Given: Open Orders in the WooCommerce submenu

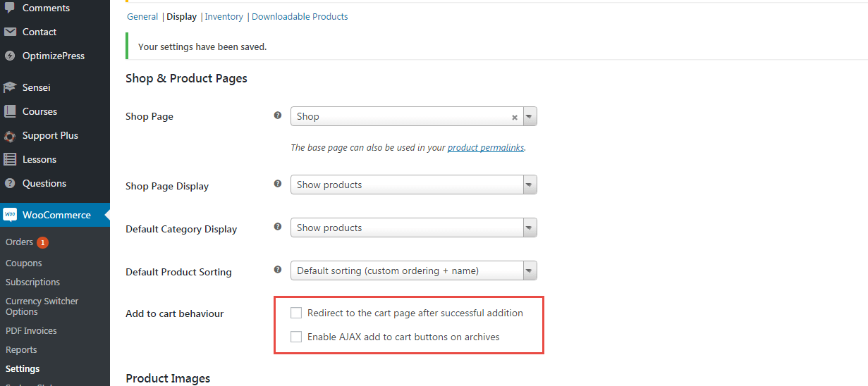Looking at the screenshot, I should (x=19, y=242).
